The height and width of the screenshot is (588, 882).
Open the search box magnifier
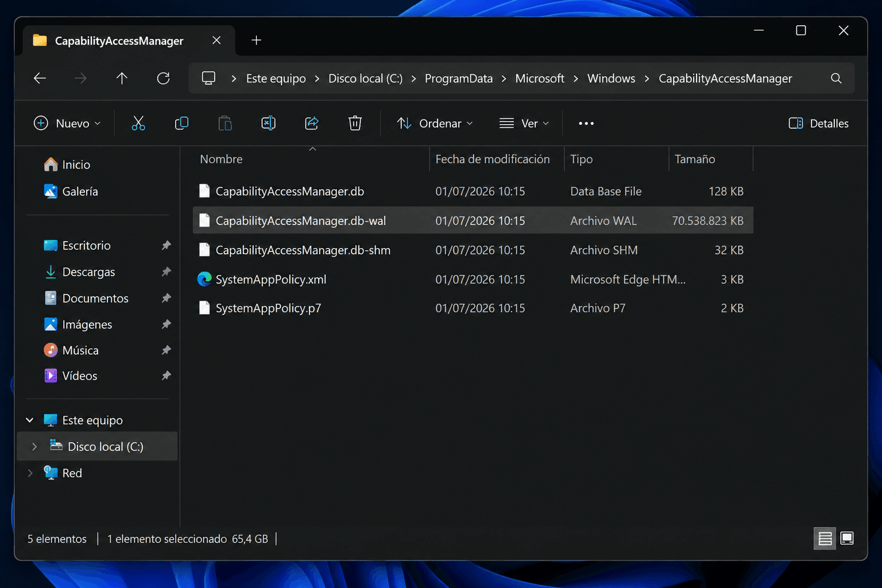[x=836, y=78]
